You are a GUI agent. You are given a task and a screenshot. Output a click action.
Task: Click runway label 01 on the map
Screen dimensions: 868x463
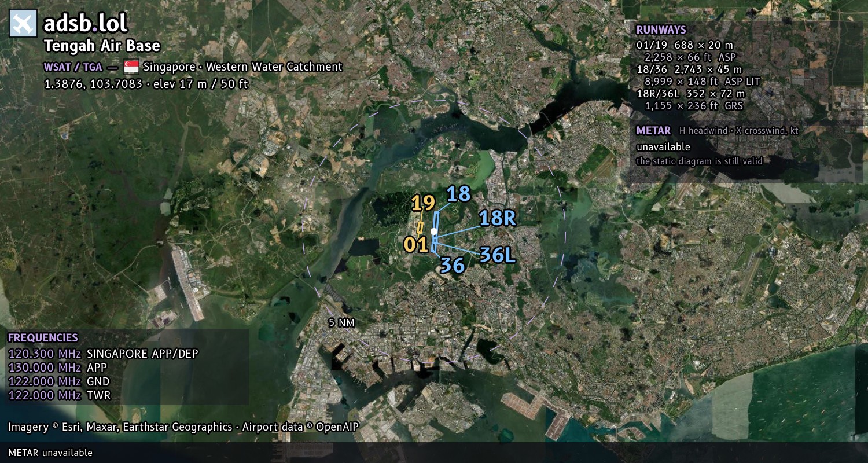coord(416,245)
